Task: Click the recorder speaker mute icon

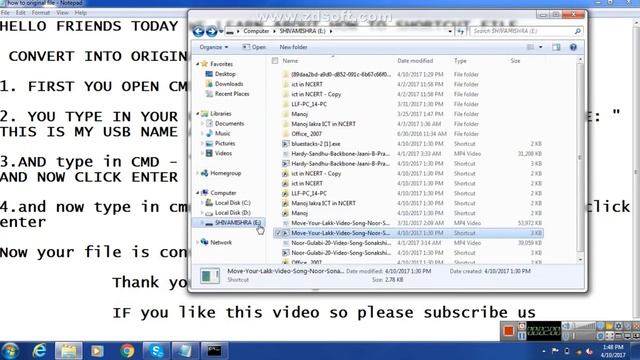Action: point(566,326)
